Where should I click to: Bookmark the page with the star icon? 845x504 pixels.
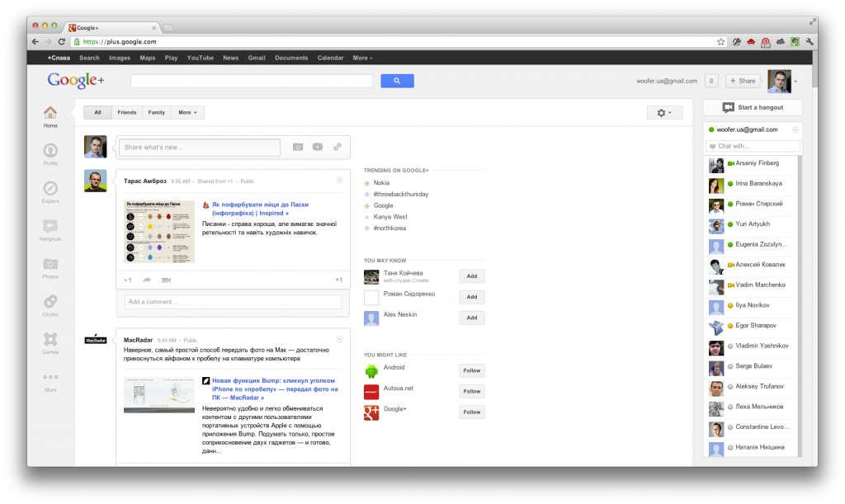720,41
